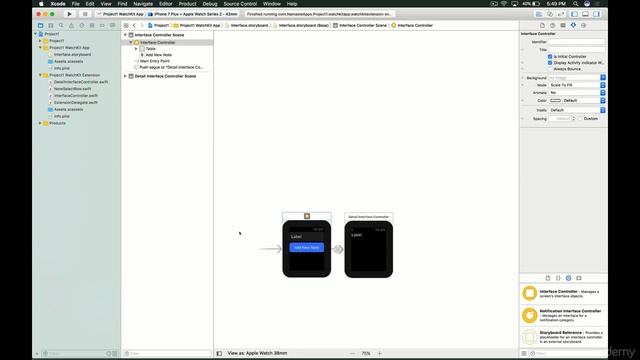Open the Connections inspector tab
The image size is (640, 360).
pyautogui.click(x=584, y=25)
